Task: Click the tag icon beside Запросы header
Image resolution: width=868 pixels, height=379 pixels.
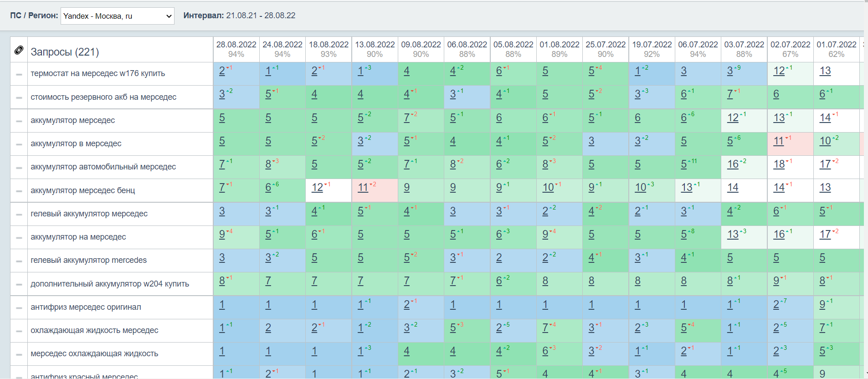Action: click(19, 50)
